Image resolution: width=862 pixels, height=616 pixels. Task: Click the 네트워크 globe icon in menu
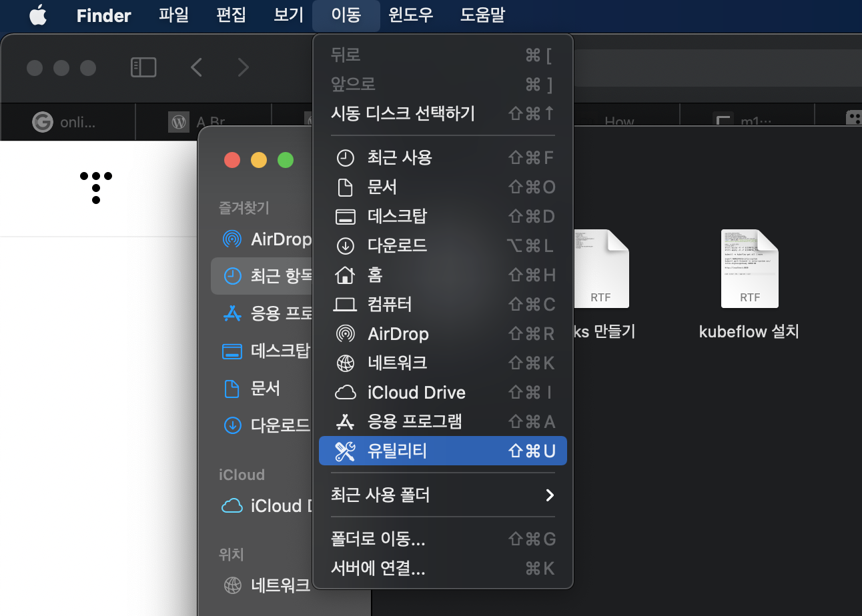[x=345, y=363]
